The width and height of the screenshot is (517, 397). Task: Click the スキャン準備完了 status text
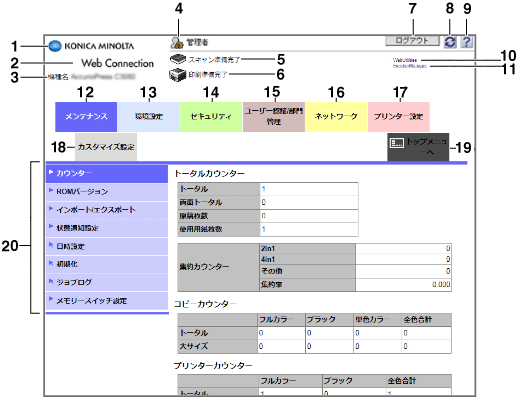pos(214,60)
